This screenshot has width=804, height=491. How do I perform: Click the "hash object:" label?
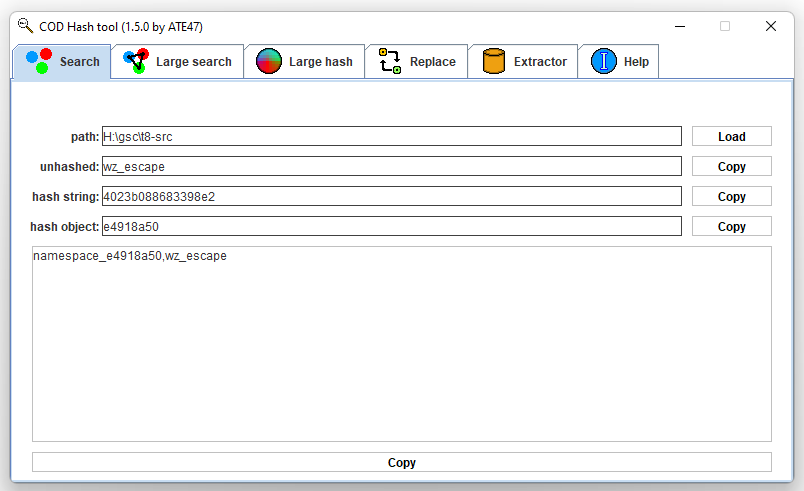(64, 227)
